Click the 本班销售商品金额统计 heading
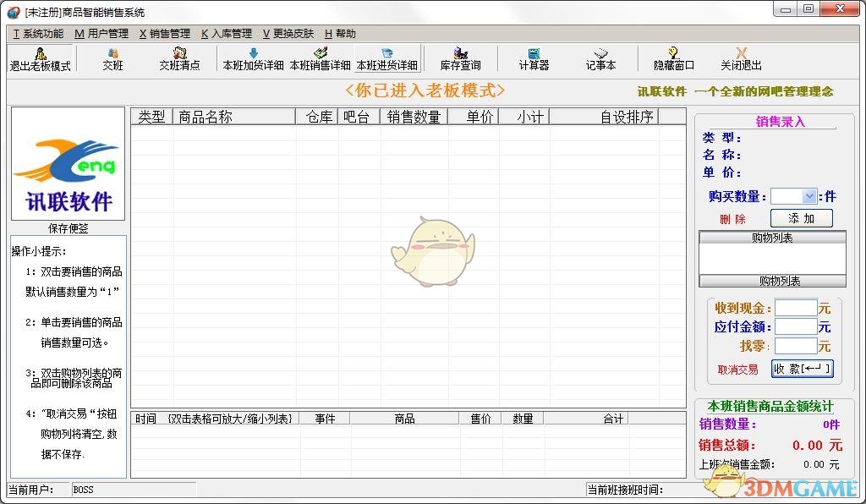This screenshot has height=504, width=866. point(770,406)
